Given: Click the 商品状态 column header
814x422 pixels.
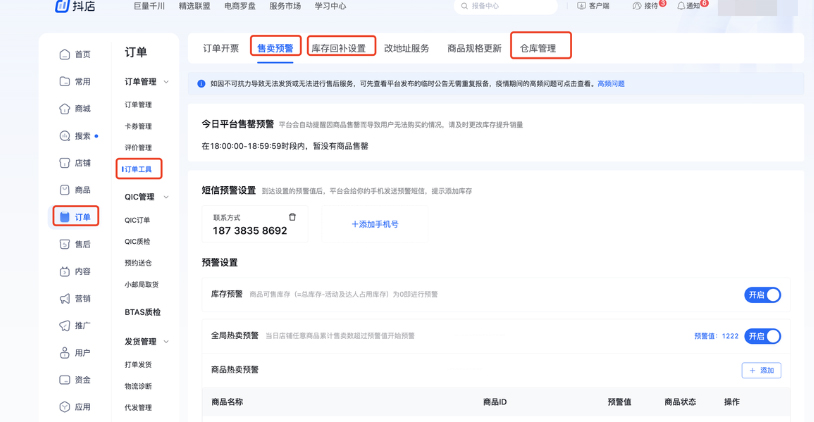Looking at the screenshot, I should coord(680,402).
